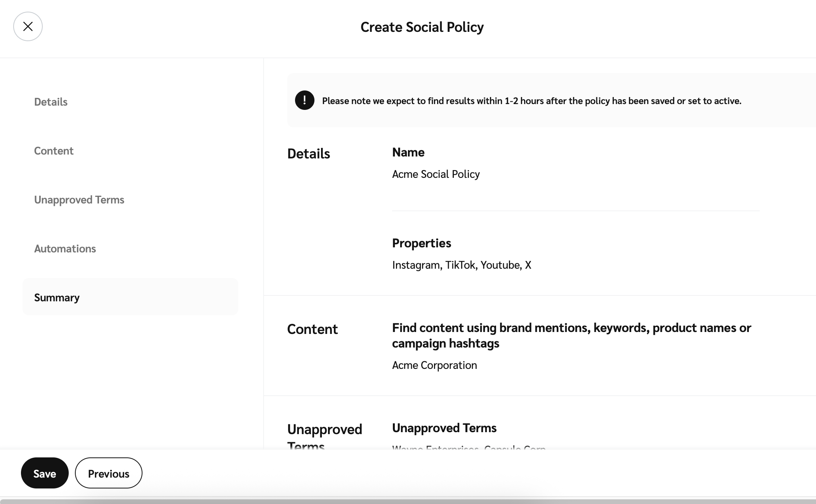Go to the Details step in sidebar
Screen dimensions: 816x504
[51, 102]
